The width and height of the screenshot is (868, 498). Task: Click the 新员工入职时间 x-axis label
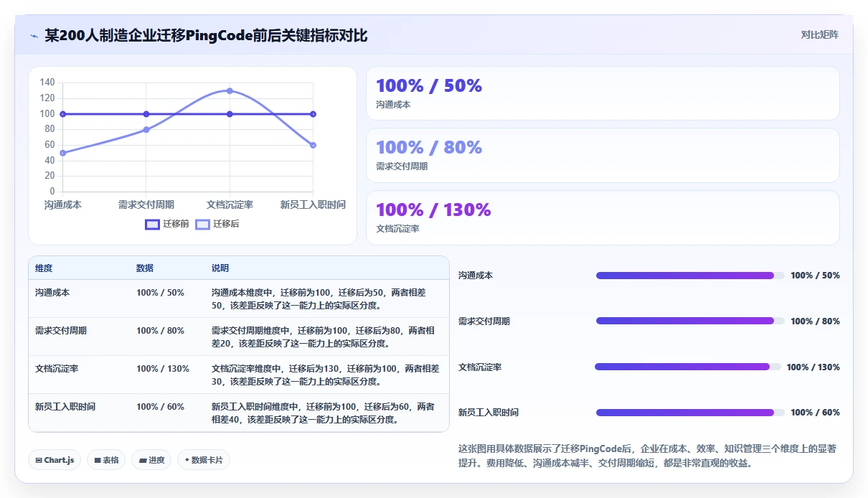coord(313,205)
